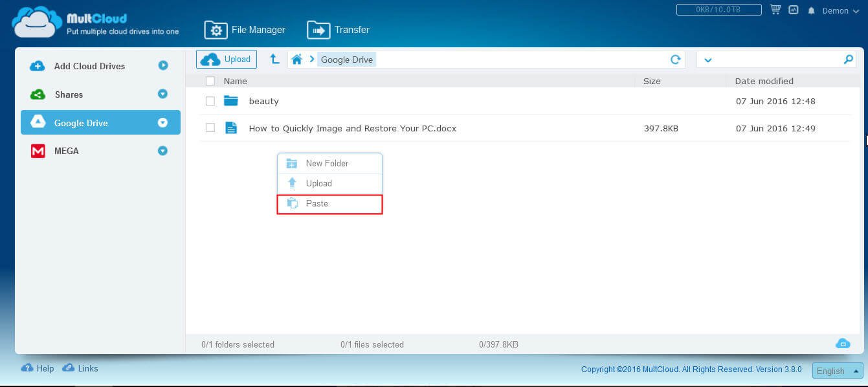Choose Upload from context menu
The image size is (868, 387).
329,183
